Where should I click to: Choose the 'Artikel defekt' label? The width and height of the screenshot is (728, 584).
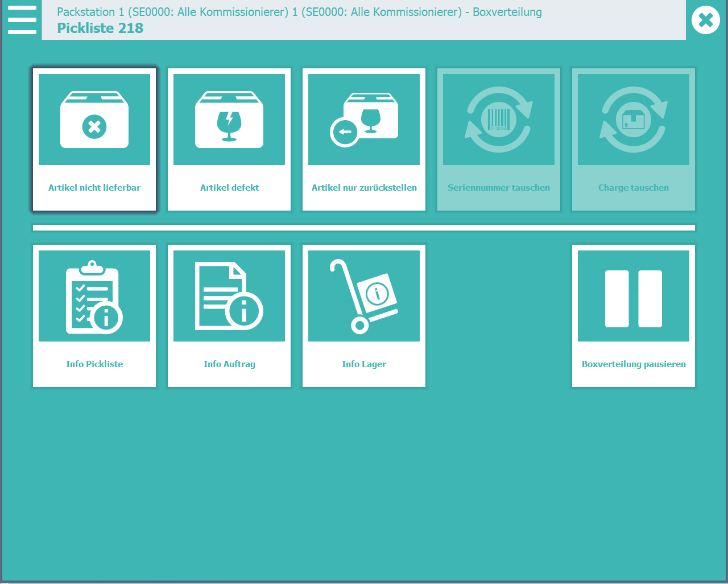(229, 188)
